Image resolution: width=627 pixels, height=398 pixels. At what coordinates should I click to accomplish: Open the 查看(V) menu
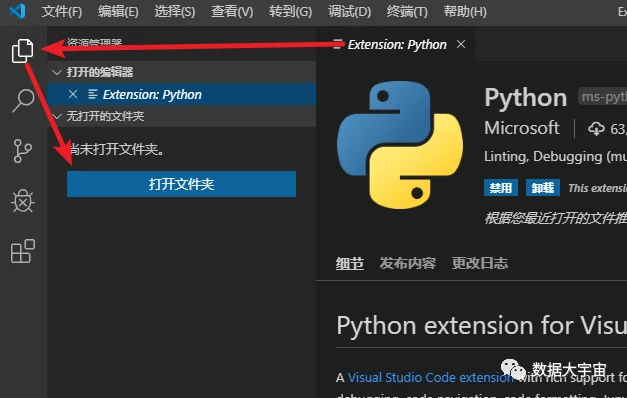pos(232,11)
